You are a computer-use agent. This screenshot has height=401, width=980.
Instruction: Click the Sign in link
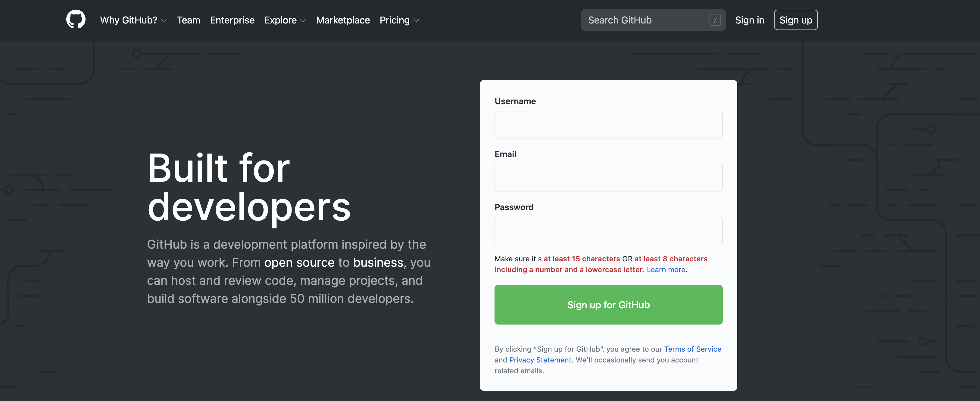coord(749,20)
